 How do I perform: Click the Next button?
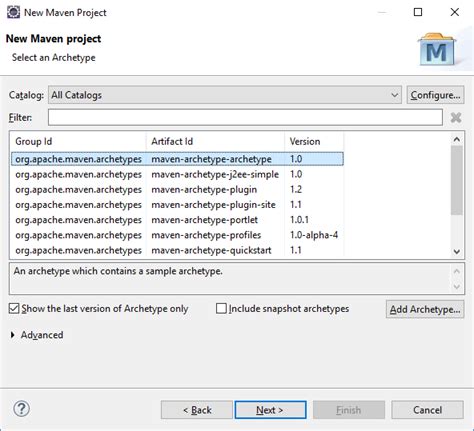(x=270, y=410)
